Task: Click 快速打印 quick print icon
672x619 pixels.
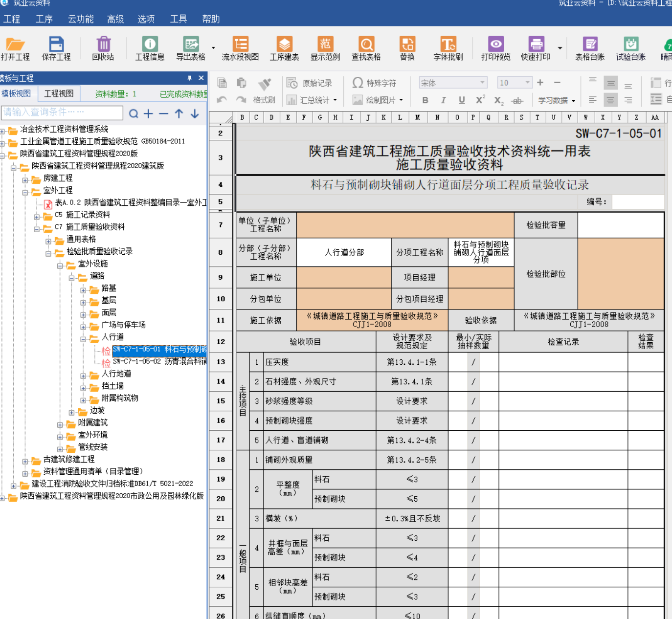Action: [x=536, y=48]
